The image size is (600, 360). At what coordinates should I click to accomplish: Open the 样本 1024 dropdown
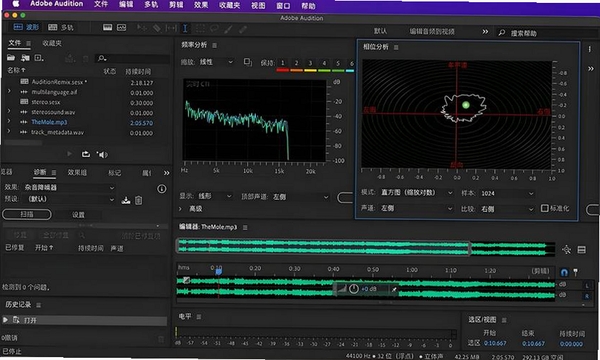pyautogui.click(x=507, y=194)
